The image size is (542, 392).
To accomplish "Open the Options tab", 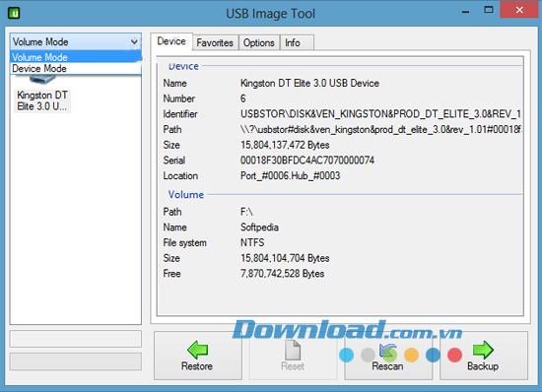I will pyautogui.click(x=259, y=42).
